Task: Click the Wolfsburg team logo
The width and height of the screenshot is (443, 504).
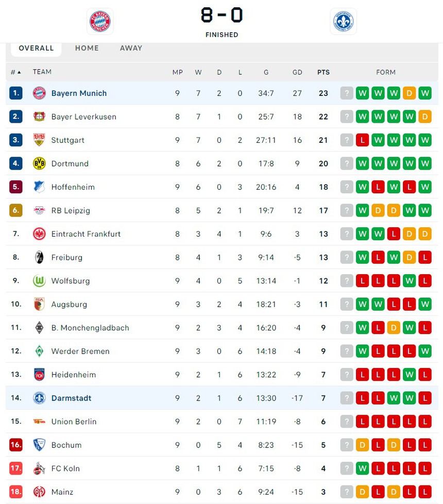Action: coord(39,281)
